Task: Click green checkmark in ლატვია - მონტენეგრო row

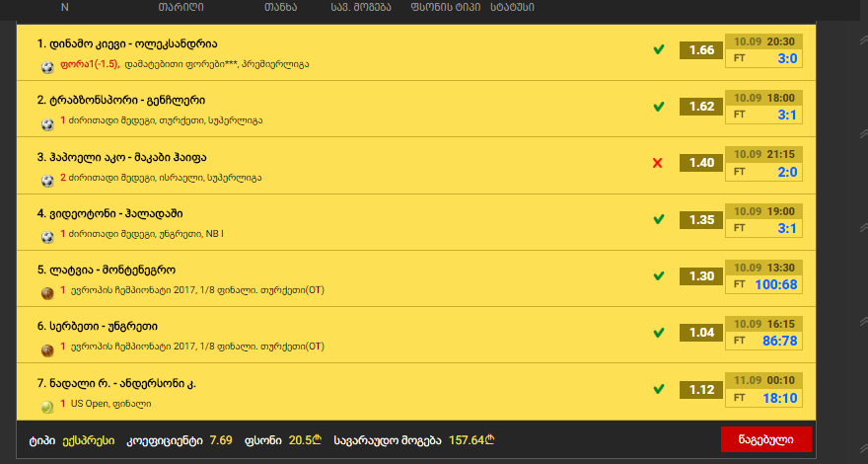Action: tap(658, 275)
